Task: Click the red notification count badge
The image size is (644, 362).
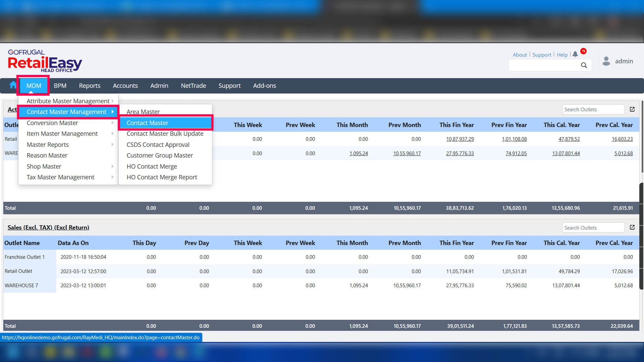Action: (584, 51)
